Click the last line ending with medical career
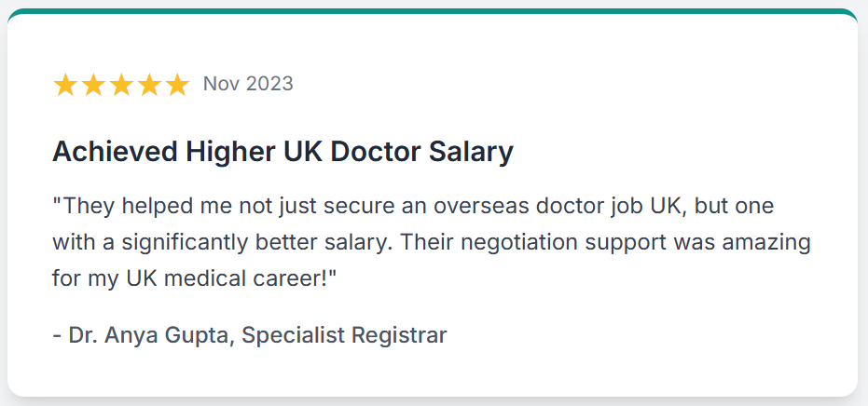Screen dimensions: 868x406 coord(194,278)
